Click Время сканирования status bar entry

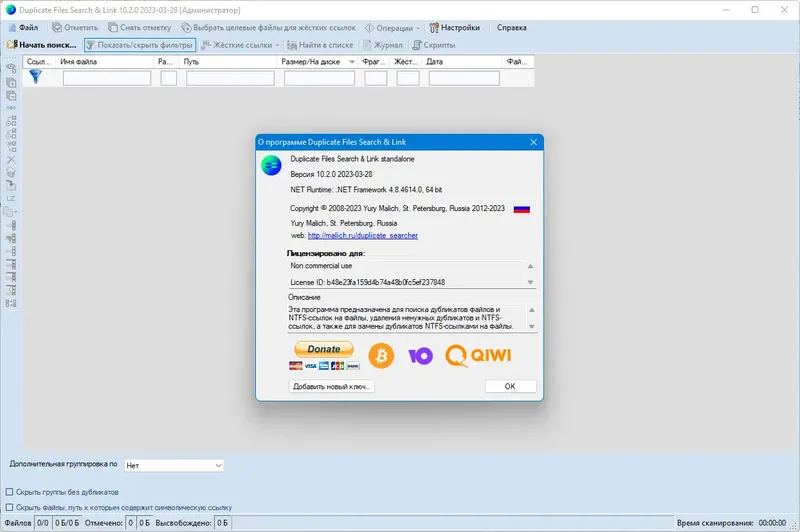tap(731, 523)
